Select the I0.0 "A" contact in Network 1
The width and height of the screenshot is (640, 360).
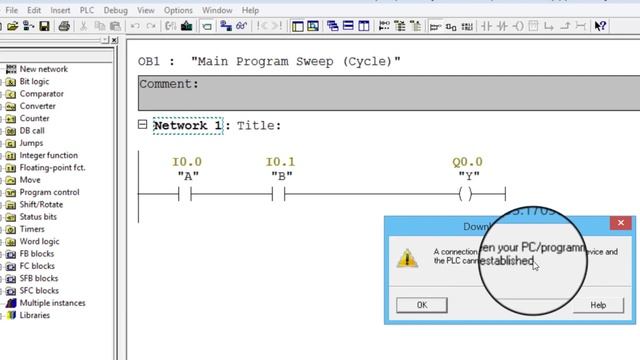click(185, 194)
